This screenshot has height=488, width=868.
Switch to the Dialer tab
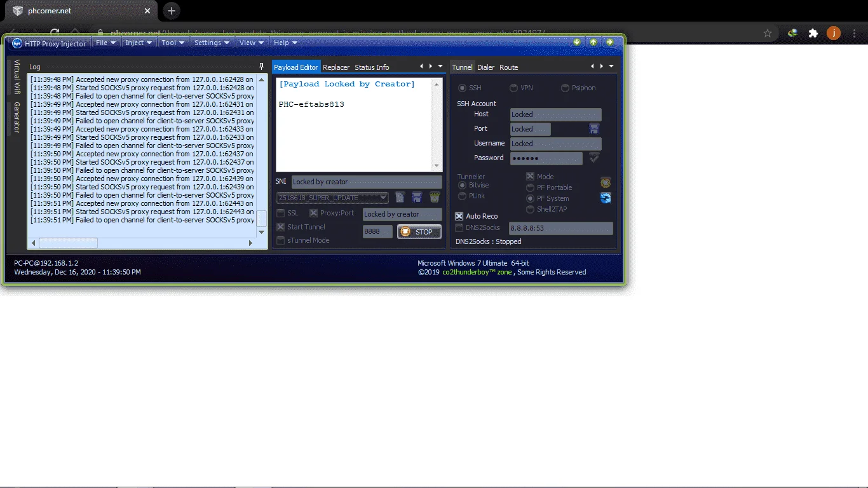486,67
